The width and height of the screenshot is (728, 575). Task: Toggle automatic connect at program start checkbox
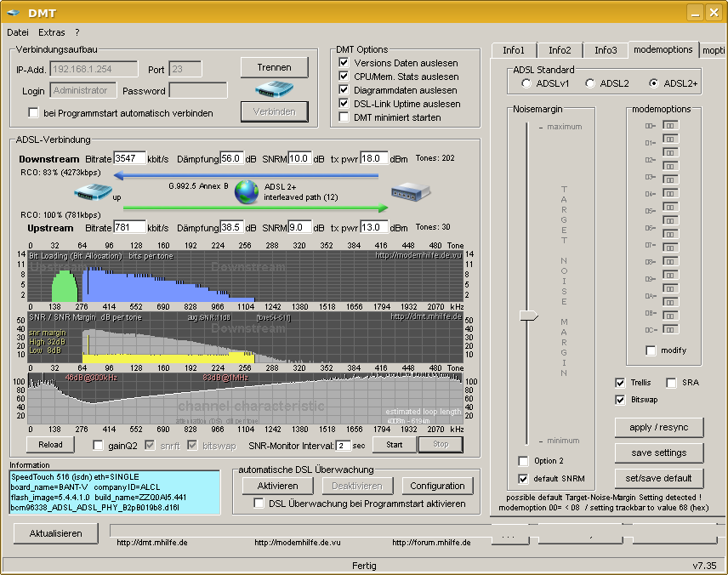point(33,113)
